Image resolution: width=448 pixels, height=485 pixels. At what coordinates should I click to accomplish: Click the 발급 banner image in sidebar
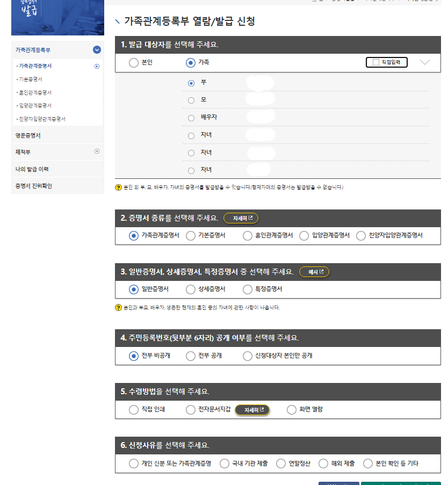pos(57,18)
